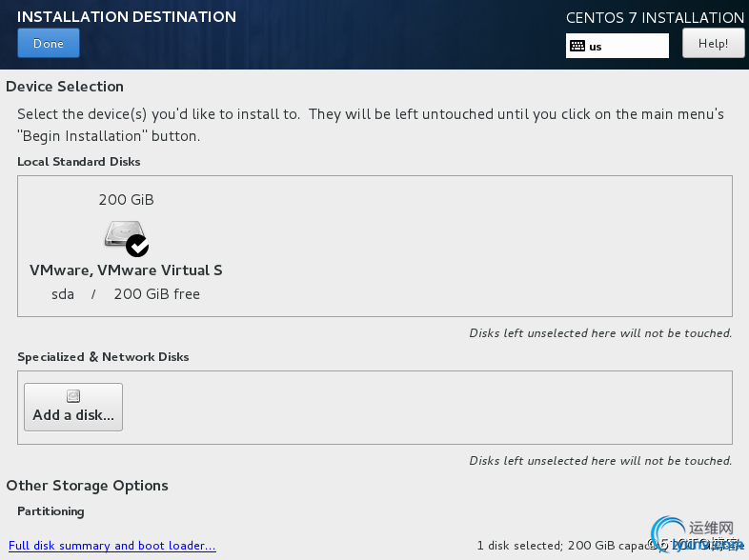Click the Partitioning label
The height and width of the screenshot is (560, 749).
[51, 511]
